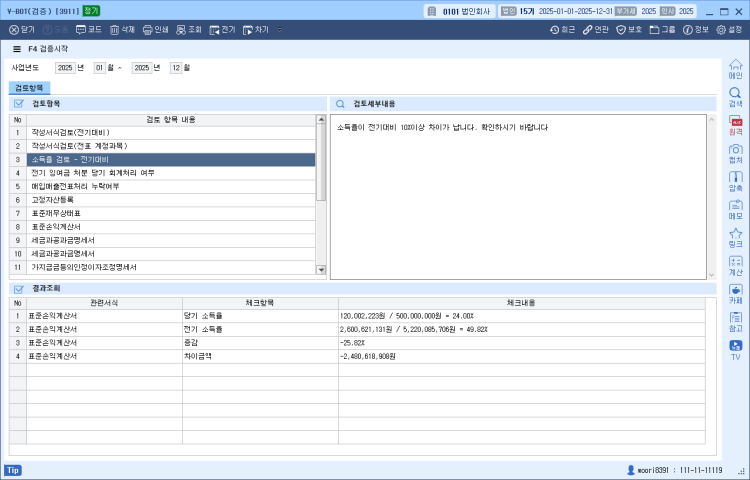Select 매입매출전표처리 누락여부 row
The width and height of the screenshot is (750, 480).
tap(171, 186)
